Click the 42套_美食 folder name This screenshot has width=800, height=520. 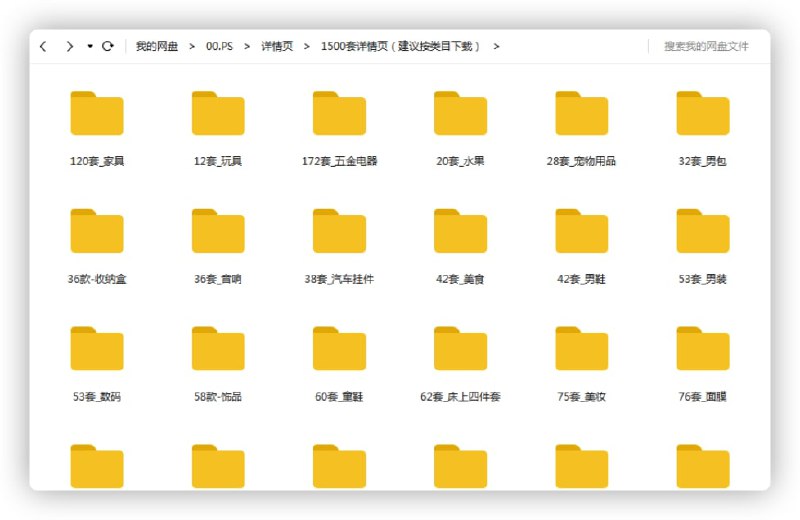(460, 279)
